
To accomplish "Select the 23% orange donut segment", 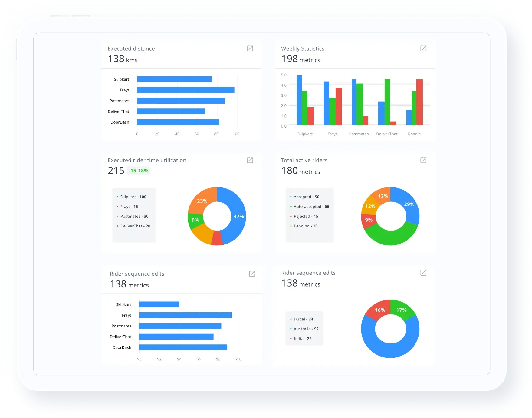I will click(x=202, y=200).
